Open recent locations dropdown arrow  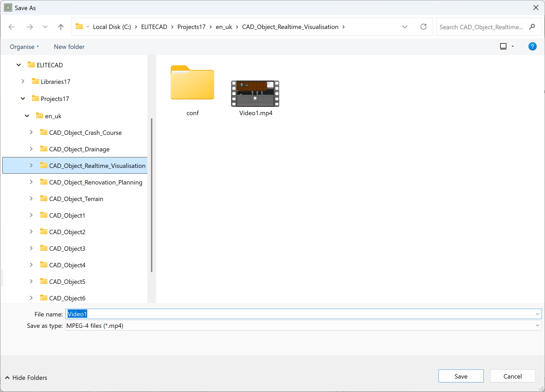click(45, 27)
